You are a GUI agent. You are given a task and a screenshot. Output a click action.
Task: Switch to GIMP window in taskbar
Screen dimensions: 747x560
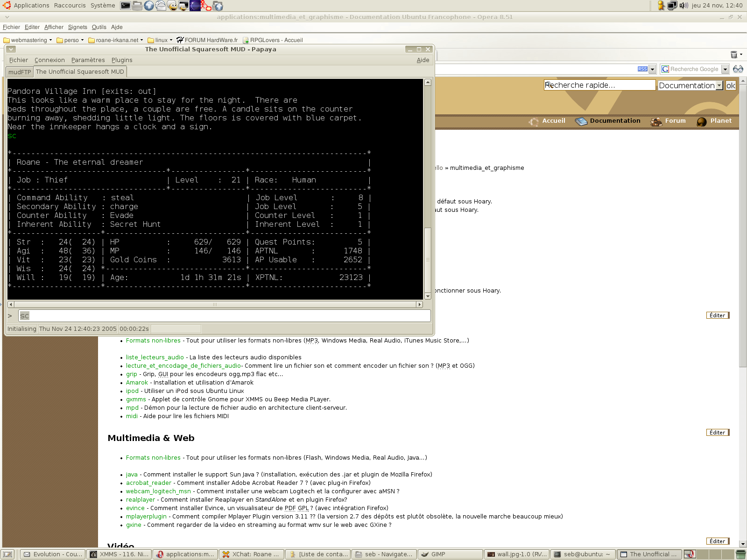(450, 554)
